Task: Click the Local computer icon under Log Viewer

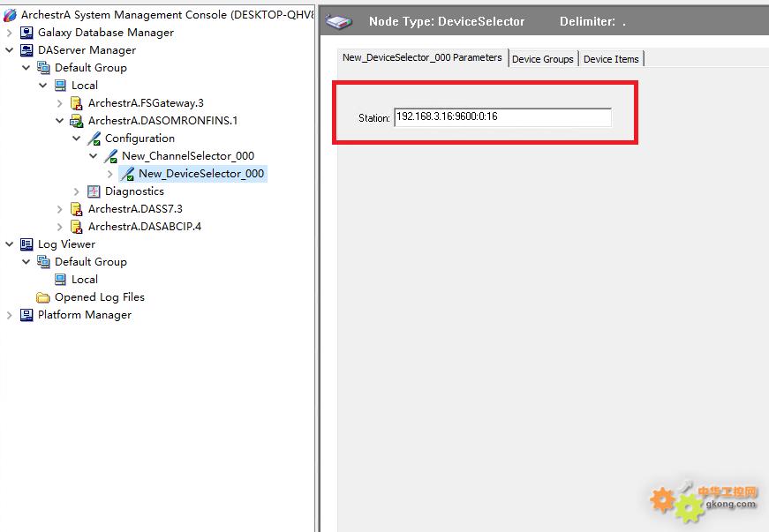Action: click(60, 280)
